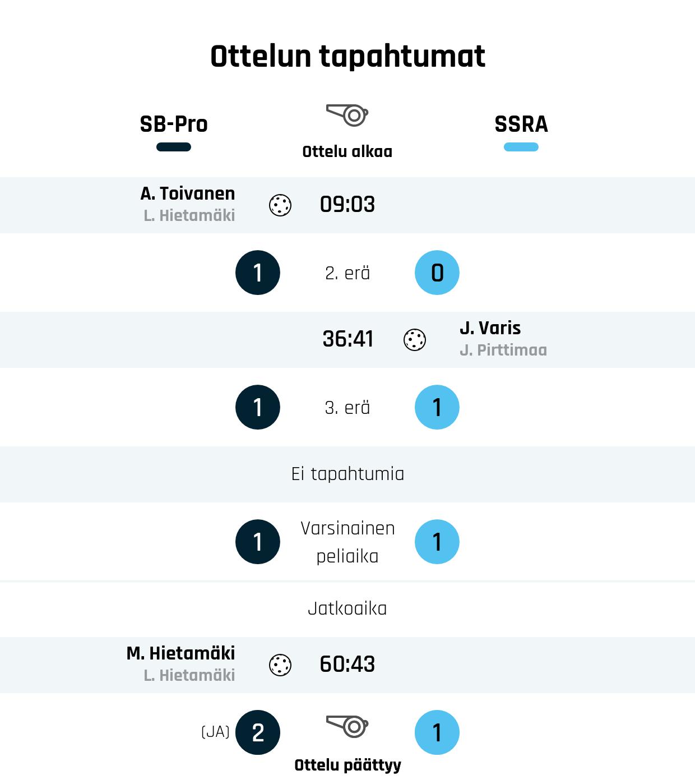
Task: Click SB-Pro score circle for 2. erä
Action: click(258, 273)
